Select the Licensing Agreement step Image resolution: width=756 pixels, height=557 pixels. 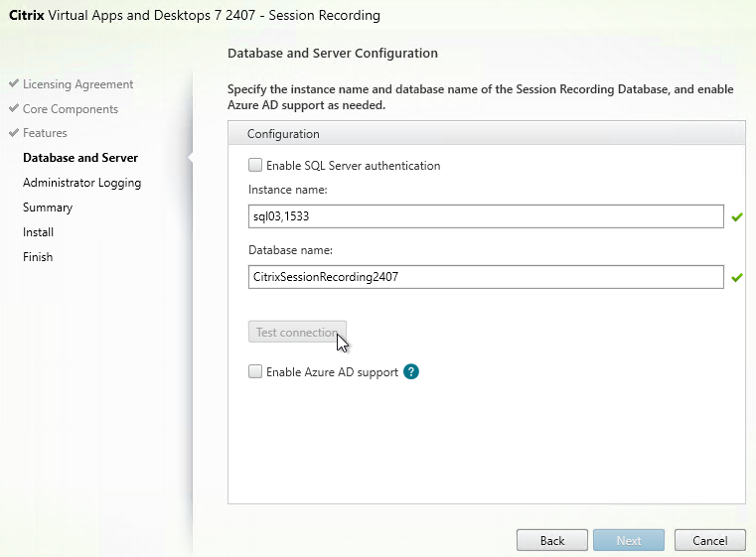pos(78,84)
